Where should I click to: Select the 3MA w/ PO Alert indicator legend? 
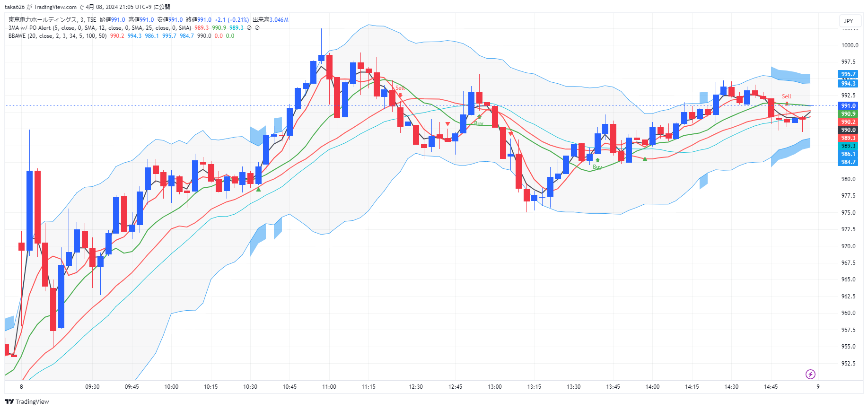coord(29,28)
